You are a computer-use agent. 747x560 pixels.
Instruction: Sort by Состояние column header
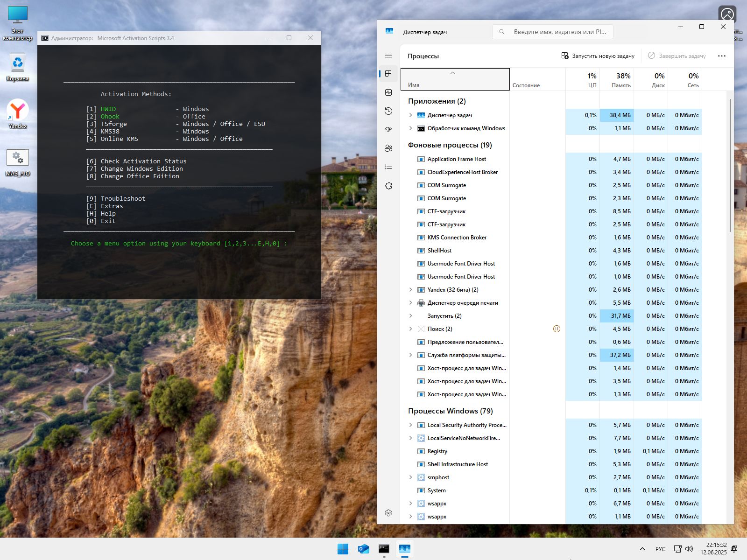(x=537, y=79)
